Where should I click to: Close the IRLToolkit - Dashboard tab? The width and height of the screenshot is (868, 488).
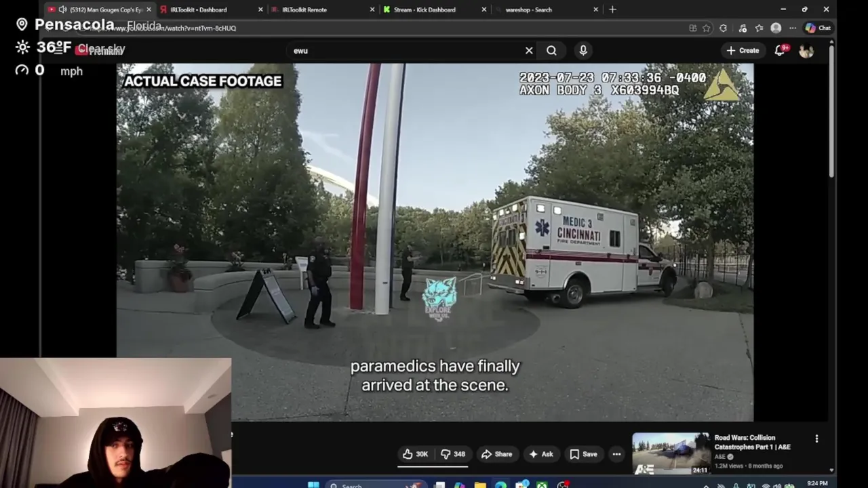[260, 9]
